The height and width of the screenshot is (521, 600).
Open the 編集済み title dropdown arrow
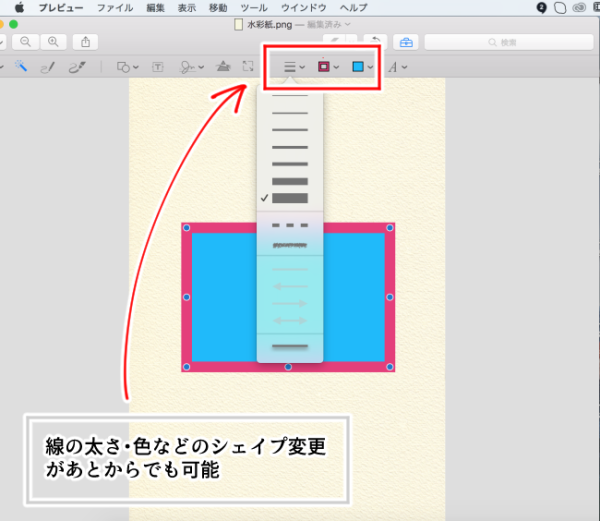(347, 24)
